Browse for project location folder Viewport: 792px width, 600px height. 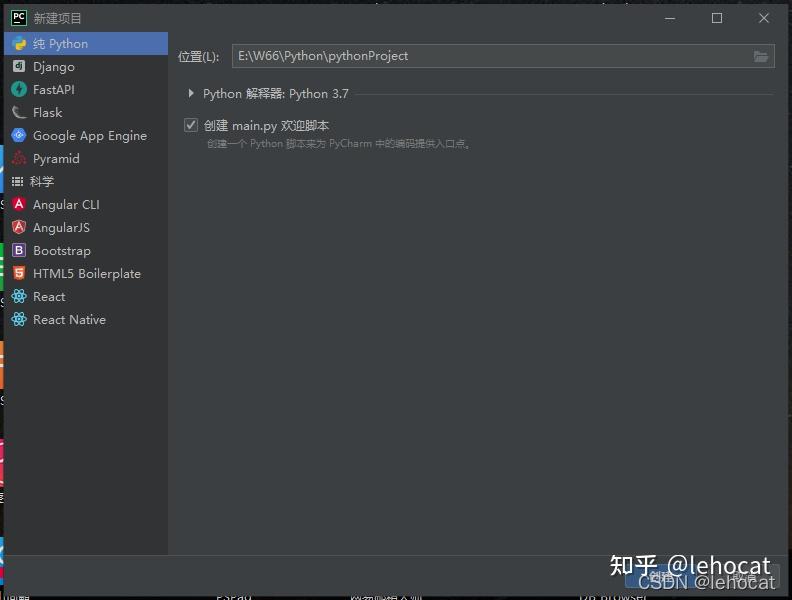point(761,56)
